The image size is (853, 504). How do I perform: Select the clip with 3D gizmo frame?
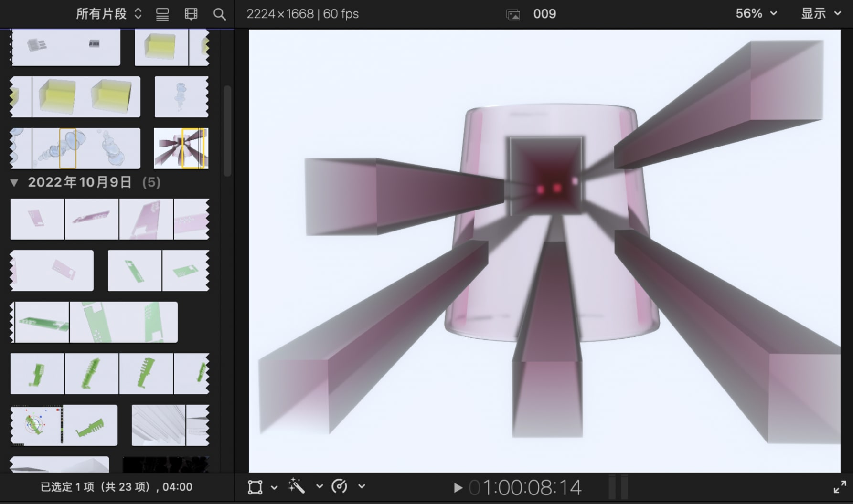point(64,425)
